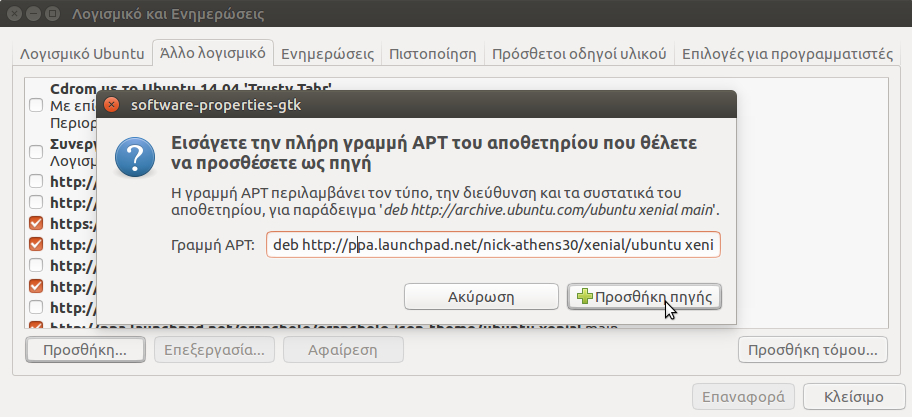The height and width of the screenshot is (417, 912).
Task: Uncheck the checked https source entry
Action: pos(36,223)
